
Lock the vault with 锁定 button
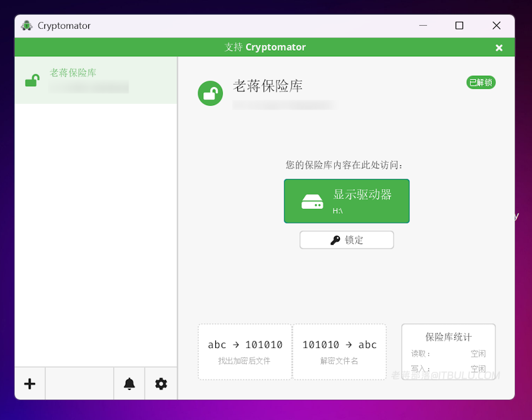pos(346,240)
